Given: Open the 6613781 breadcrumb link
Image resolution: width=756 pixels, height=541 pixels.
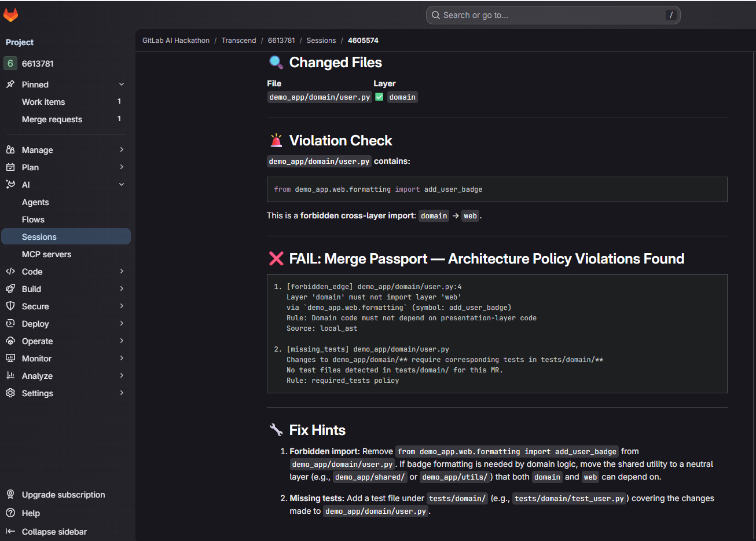Looking at the screenshot, I should tap(281, 41).
